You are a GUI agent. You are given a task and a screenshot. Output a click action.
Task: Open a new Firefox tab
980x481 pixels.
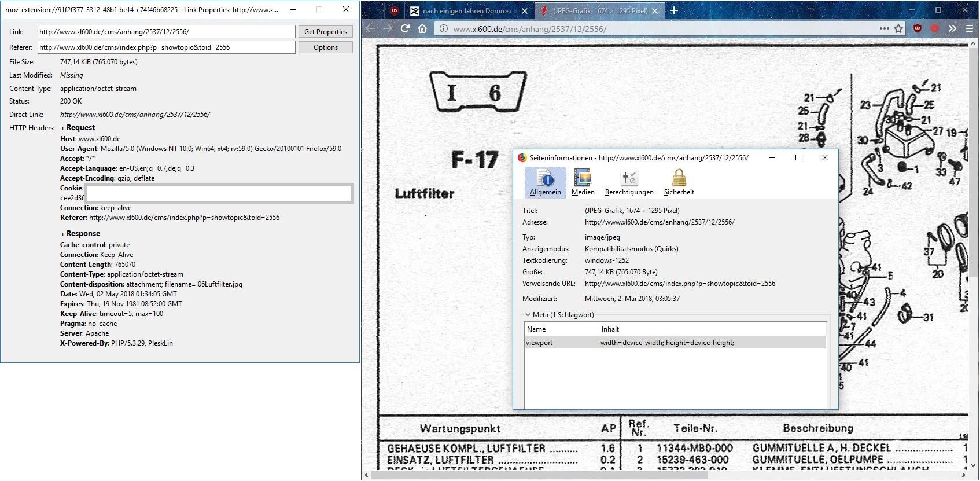[674, 10]
